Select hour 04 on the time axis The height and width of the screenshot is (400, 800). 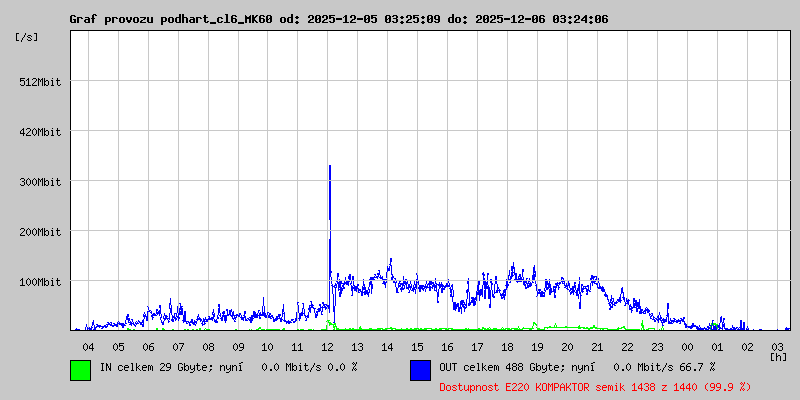pos(88,346)
